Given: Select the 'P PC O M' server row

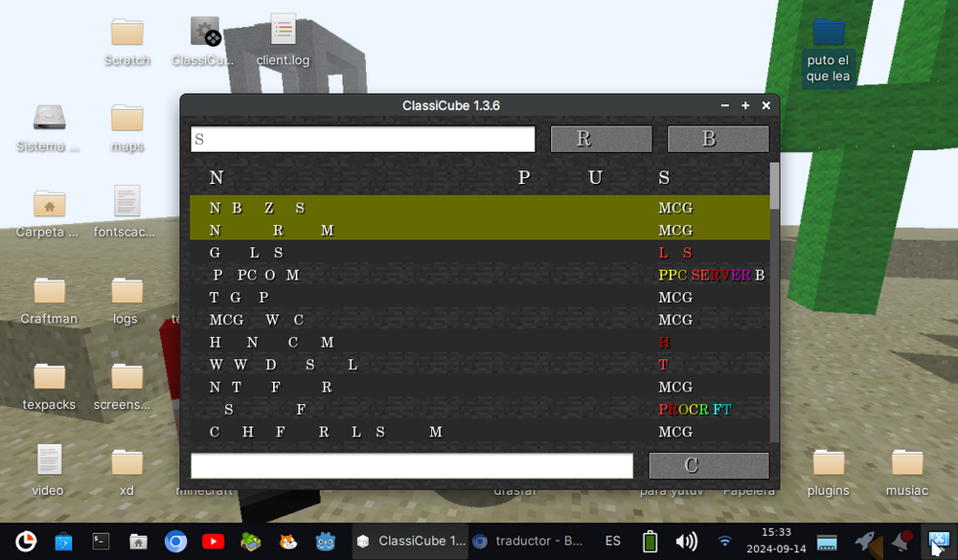Looking at the screenshot, I should (480, 275).
